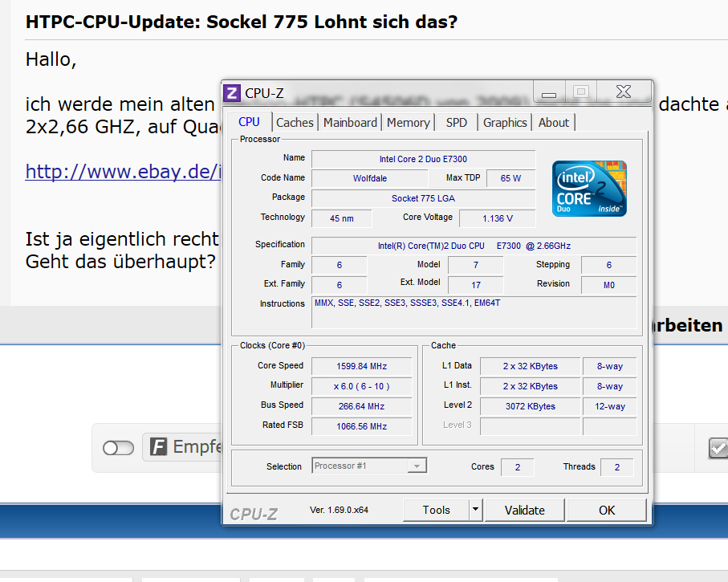728x582 pixels.
Task: Click the Core Speed value 1599.84 MHz
Action: pos(362,366)
